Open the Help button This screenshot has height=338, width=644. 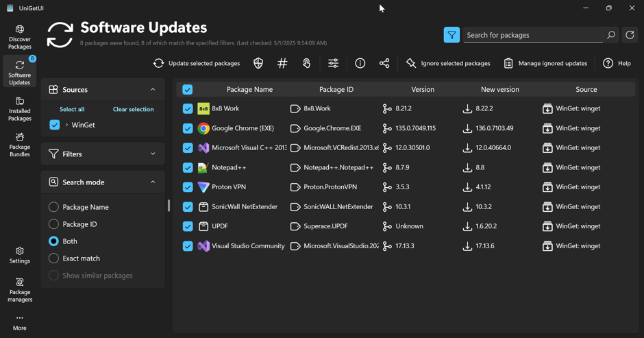tap(617, 63)
